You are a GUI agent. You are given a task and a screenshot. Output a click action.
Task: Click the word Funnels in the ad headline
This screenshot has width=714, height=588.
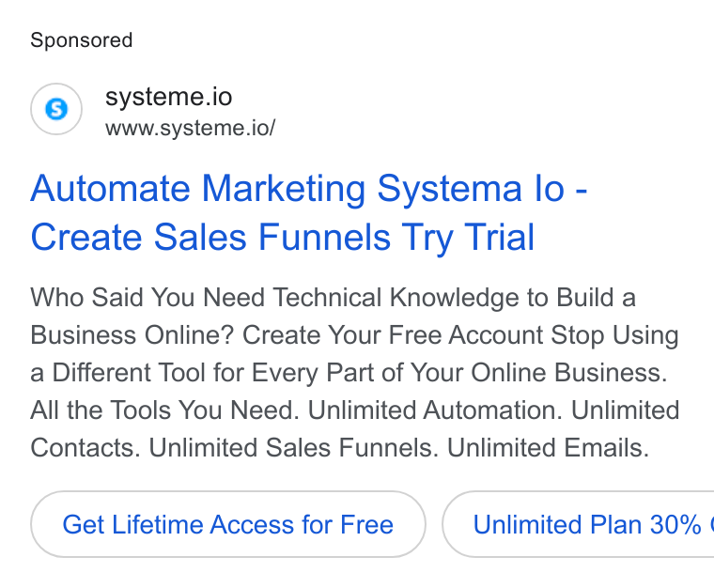(x=325, y=237)
